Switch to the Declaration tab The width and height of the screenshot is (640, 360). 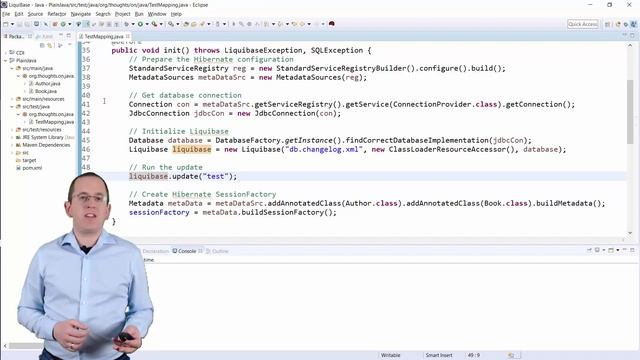(x=156, y=251)
